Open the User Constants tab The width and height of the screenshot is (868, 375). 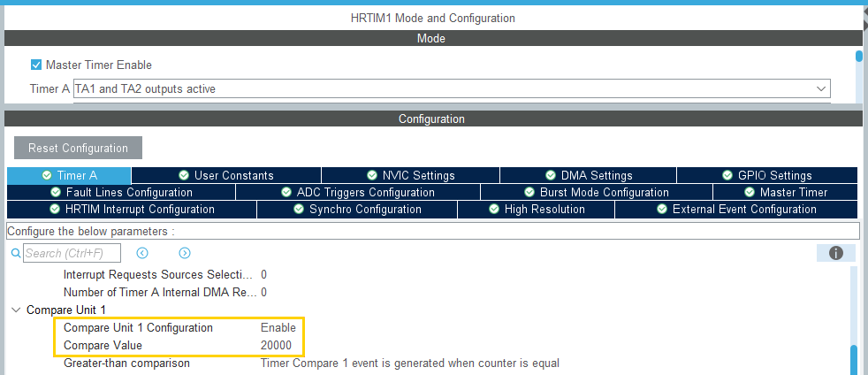tap(226, 176)
